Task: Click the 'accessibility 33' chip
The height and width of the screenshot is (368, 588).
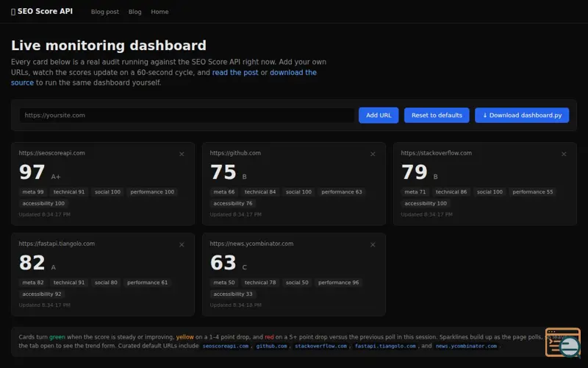Action: tap(233, 294)
